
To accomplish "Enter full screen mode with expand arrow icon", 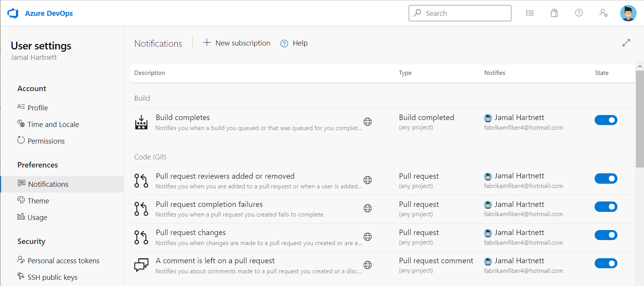I will click(626, 43).
